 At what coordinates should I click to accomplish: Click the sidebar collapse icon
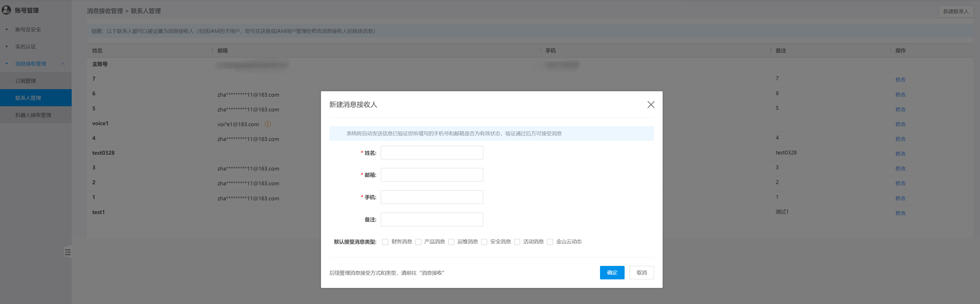[x=68, y=252]
